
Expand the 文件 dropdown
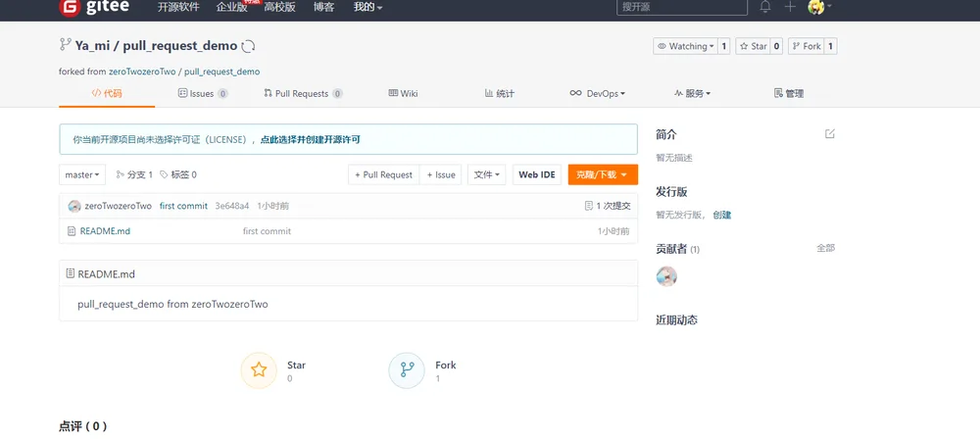pyautogui.click(x=486, y=175)
